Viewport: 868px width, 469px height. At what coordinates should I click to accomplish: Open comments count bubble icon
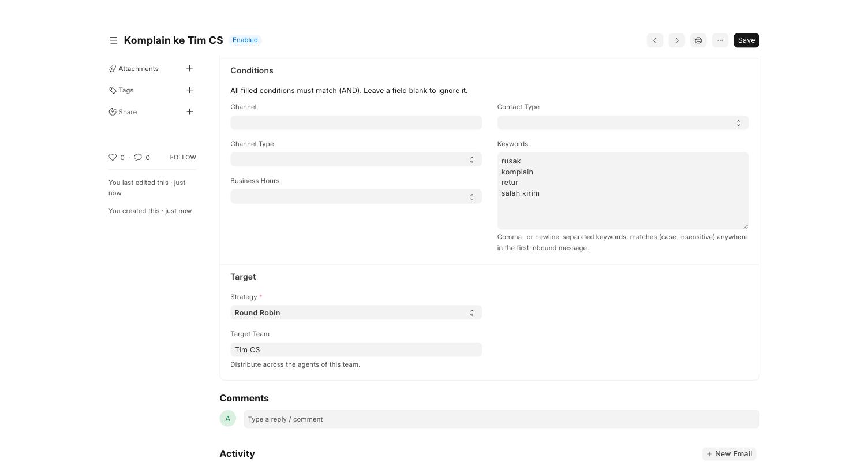pos(138,157)
